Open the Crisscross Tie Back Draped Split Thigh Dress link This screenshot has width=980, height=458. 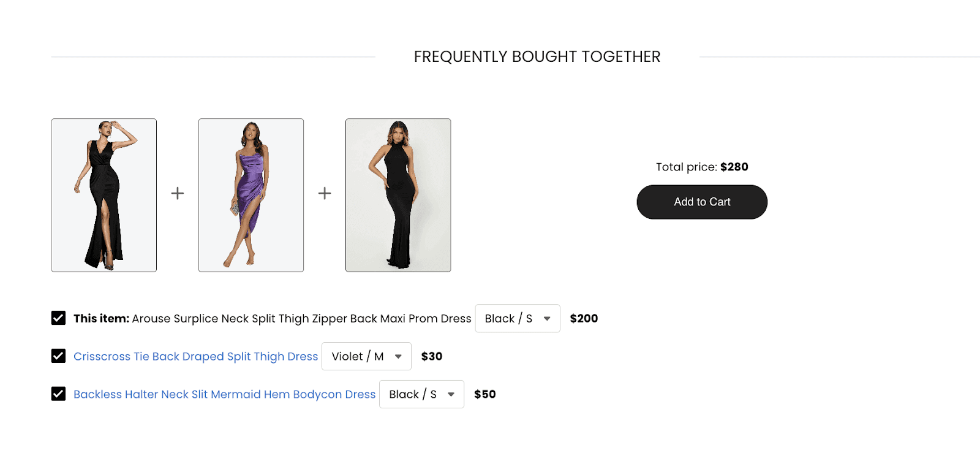(x=195, y=356)
